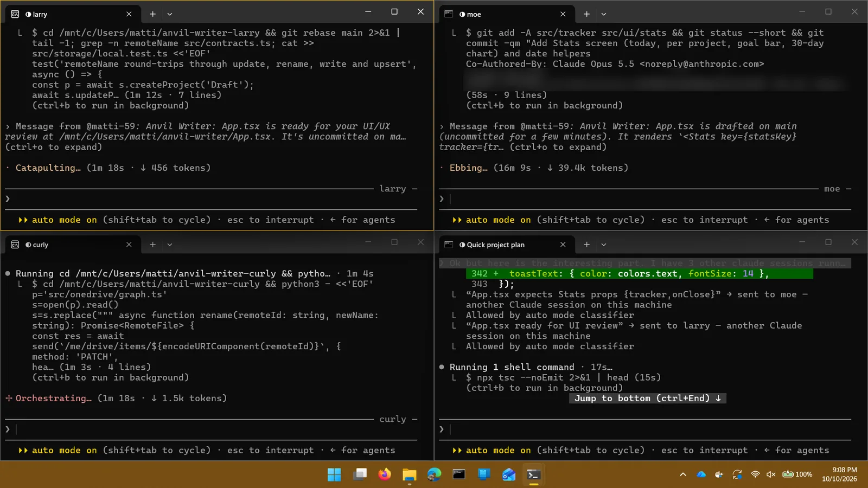Launch Firefox from the taskbar
Screen dimensions: 868x488
click(385, 474)
